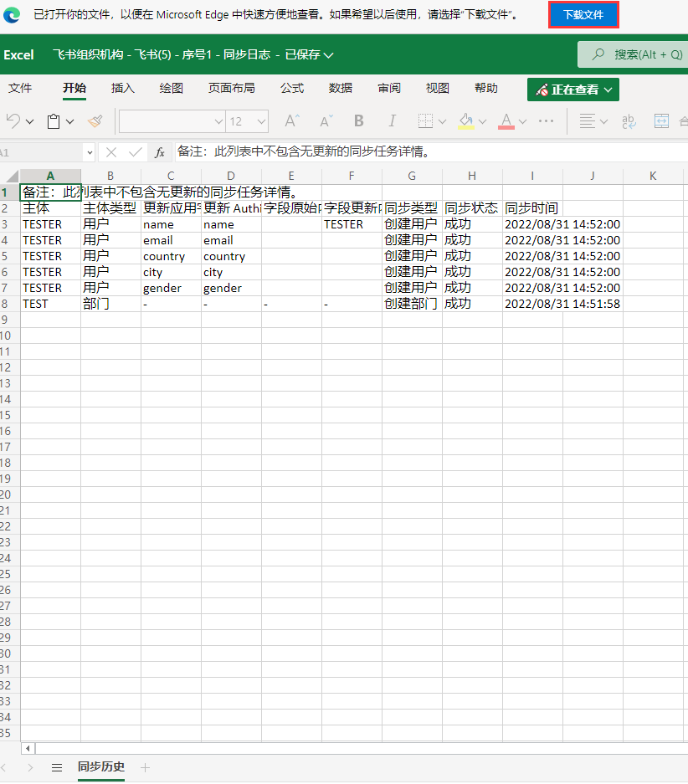Screen dimensions: 688x784
Task: Click the Insert Function fx icon
Action: pyautogui.click(x=160, y=152)
